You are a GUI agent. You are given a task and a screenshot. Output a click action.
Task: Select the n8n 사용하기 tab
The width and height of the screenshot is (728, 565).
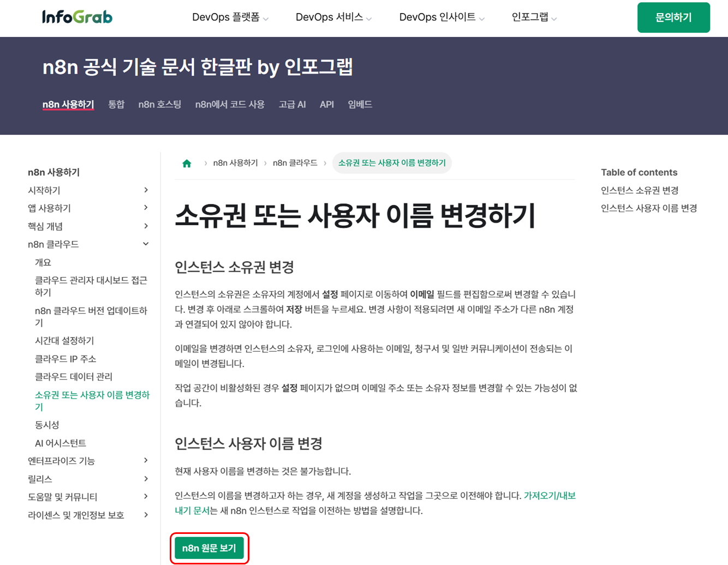point(68,104)
